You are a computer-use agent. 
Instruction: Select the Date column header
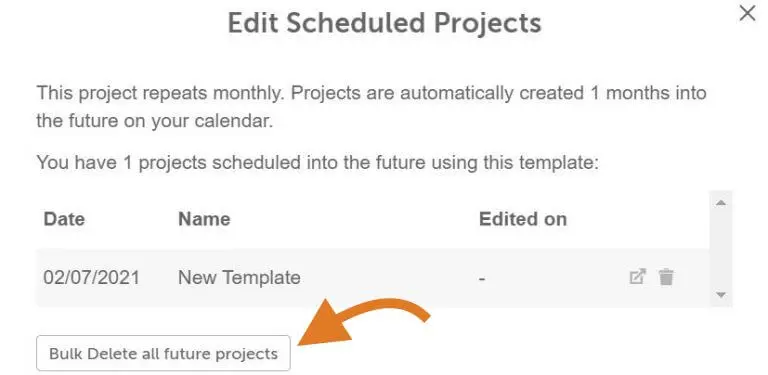point(64,219)
